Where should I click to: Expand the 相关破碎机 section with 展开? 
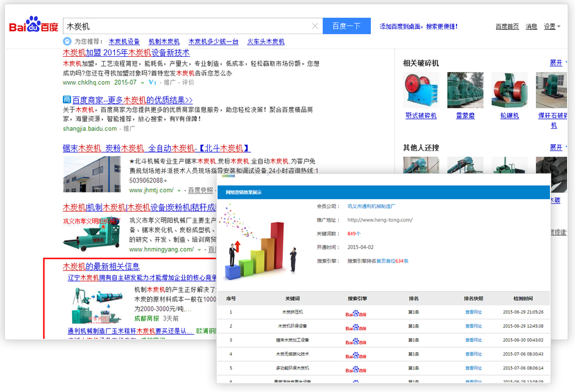coord(556,63)
